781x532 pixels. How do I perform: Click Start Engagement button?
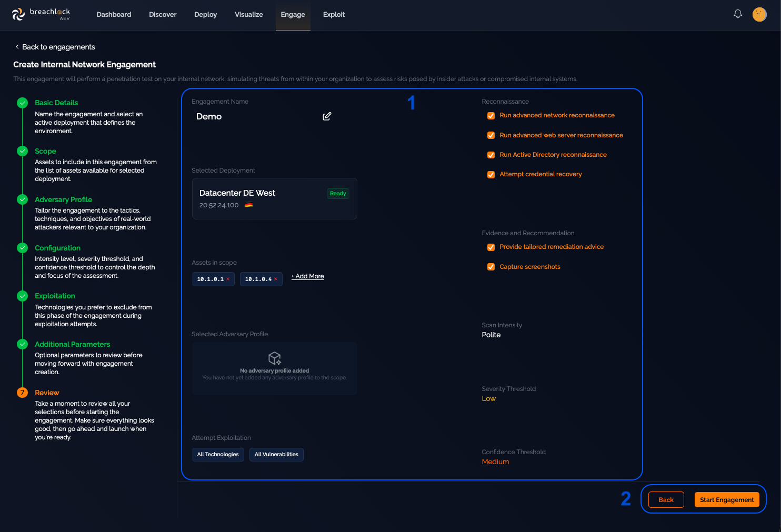(x=727, y=500)
